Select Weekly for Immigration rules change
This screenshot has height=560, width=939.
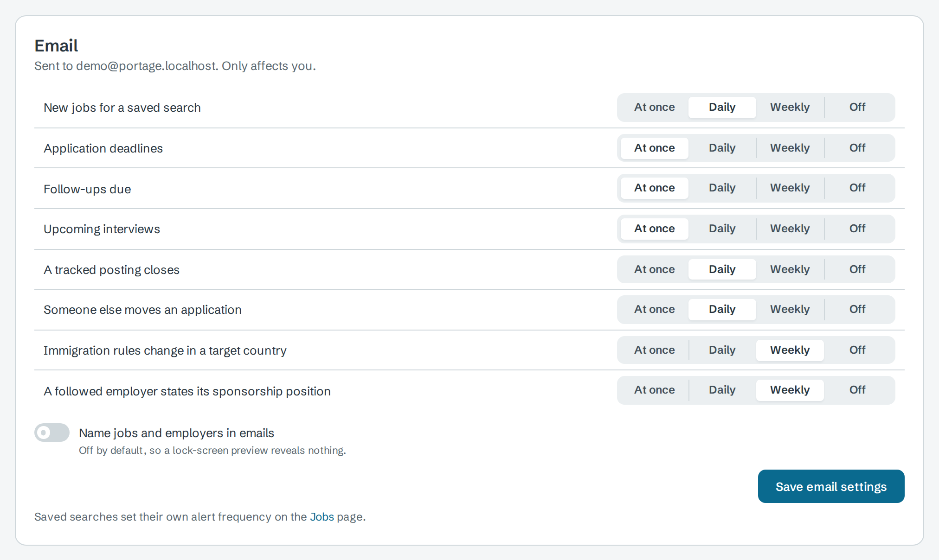(790, 350)
